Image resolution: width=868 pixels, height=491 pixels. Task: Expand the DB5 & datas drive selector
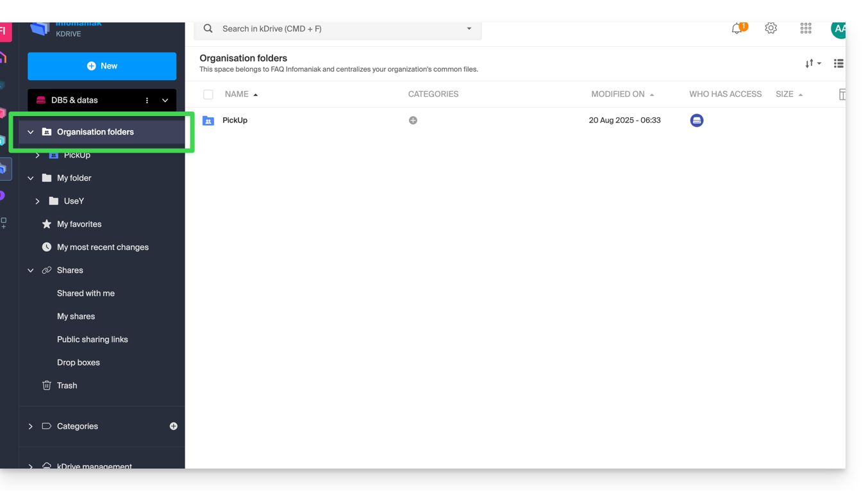point(165,101)
